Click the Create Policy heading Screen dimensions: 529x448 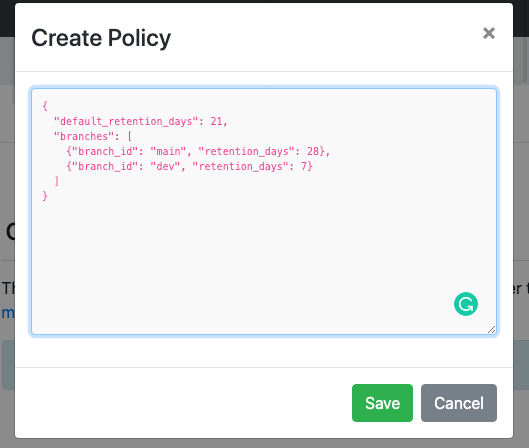click(101, 38)
